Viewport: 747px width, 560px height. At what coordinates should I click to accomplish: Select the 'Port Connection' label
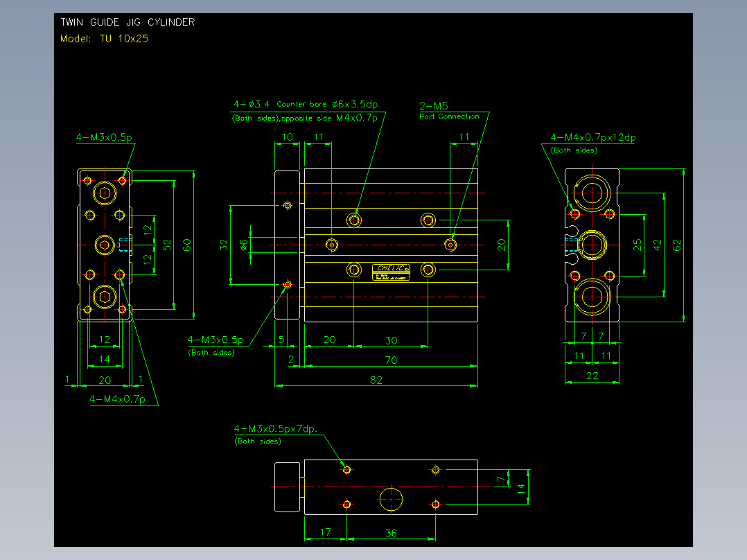pos(449,116)
